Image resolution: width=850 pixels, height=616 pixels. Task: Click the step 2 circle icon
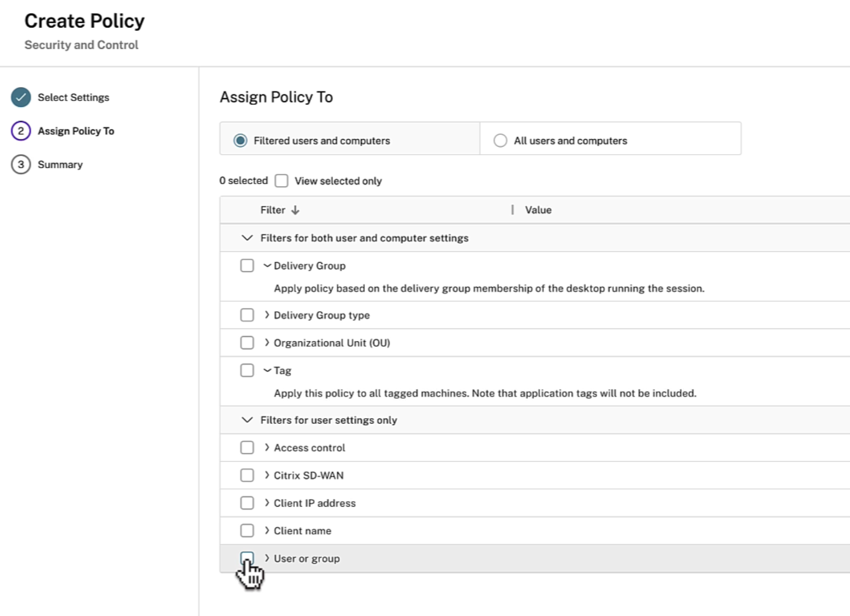(21, 131)
